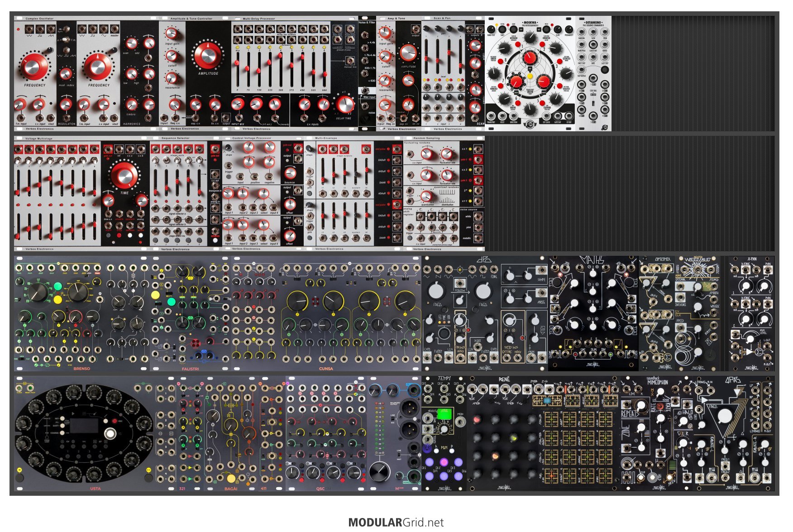This screenshot has height=532, width=793.
Task: Click the Multi-Delay fader above the 300 label
Action: (x=281, y=55)
